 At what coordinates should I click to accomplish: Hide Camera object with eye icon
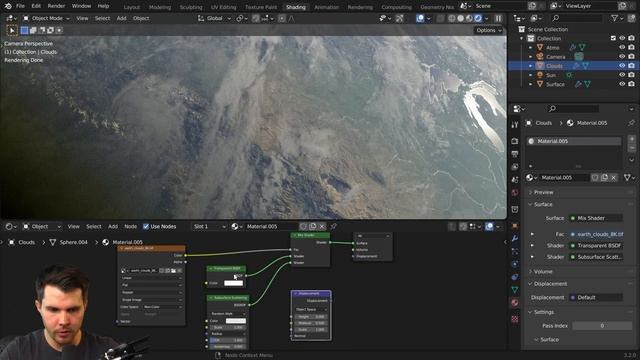point(622,57)
